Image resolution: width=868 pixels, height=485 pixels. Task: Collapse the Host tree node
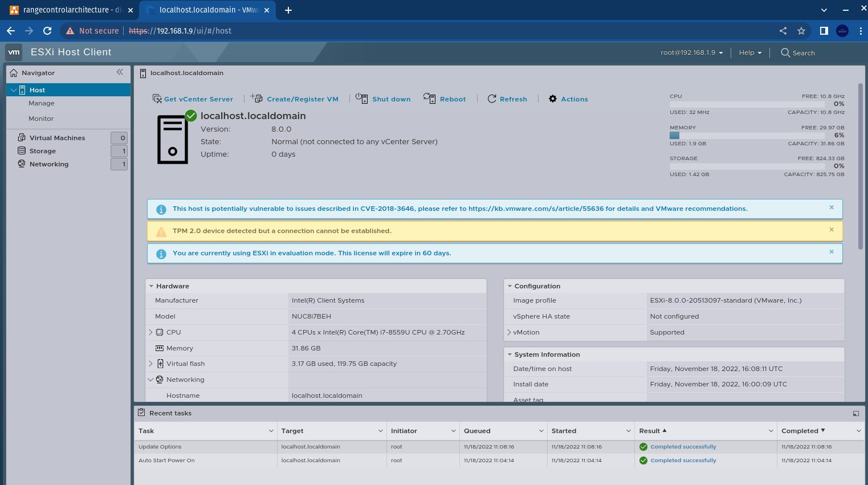coord(14,90)
